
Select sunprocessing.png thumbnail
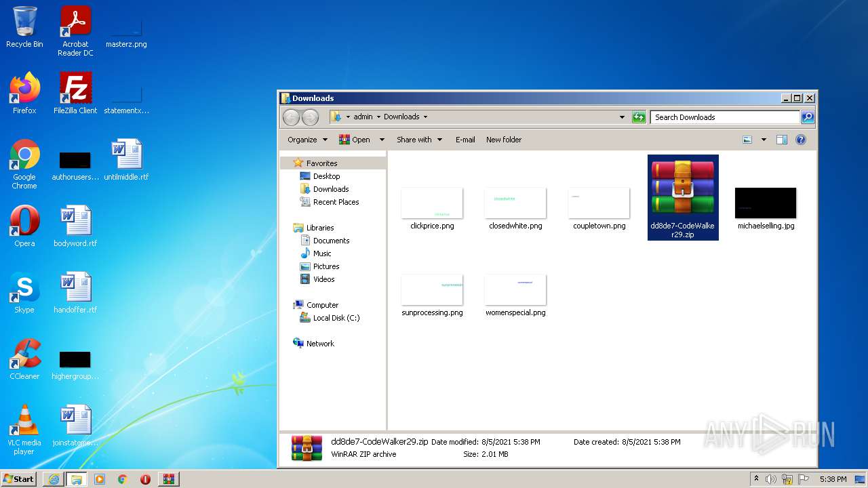tap(432, 296)
